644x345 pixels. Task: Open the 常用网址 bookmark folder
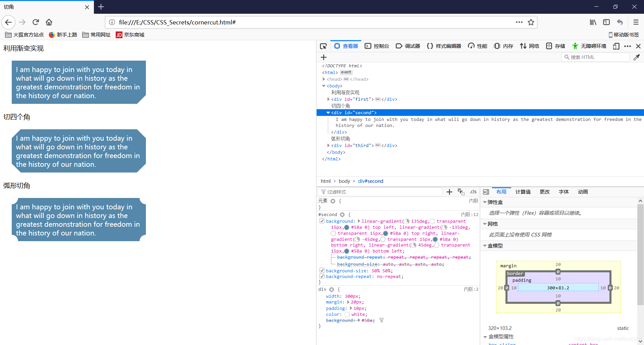97,35
